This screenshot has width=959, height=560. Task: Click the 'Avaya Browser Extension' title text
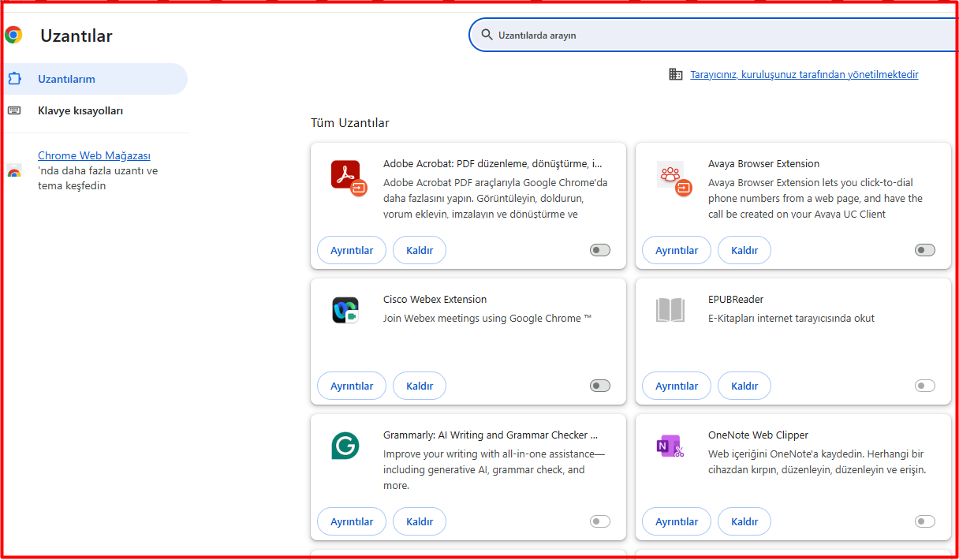pyautogui.click(x=763, y=164)
